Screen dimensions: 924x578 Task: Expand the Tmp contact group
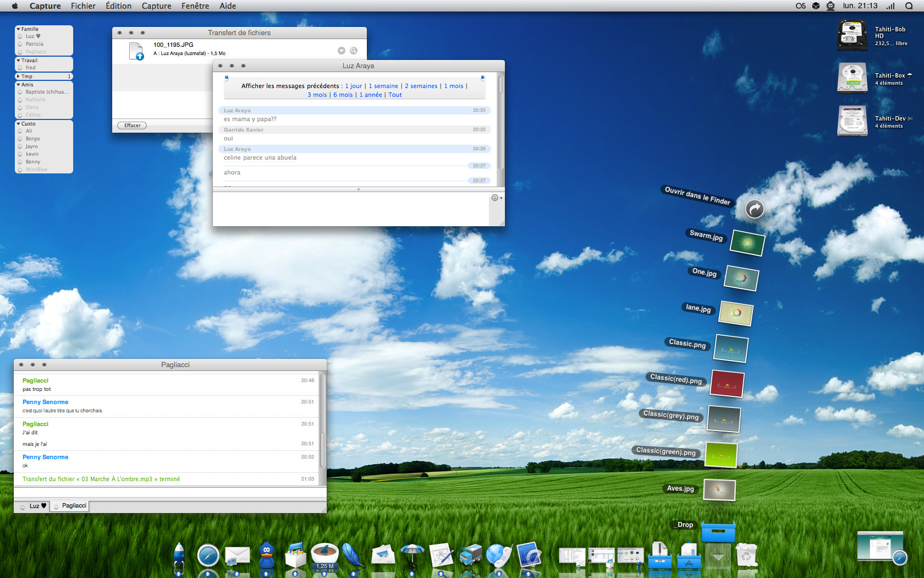[18, 77]
